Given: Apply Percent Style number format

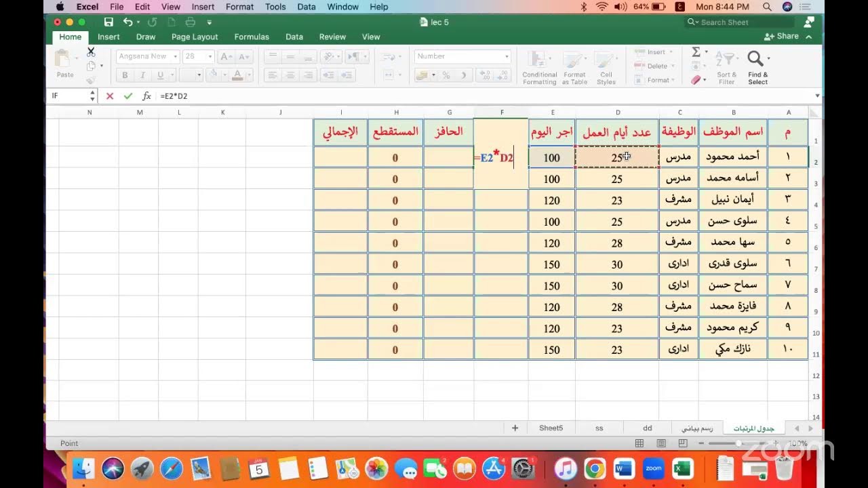Looking at the screenshot, I should (446, 75).
